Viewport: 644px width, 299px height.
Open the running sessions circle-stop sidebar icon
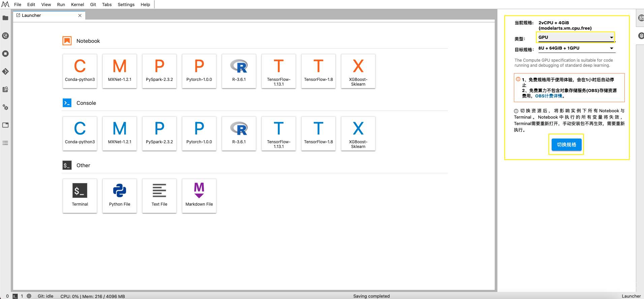click(x=5, y=54)
